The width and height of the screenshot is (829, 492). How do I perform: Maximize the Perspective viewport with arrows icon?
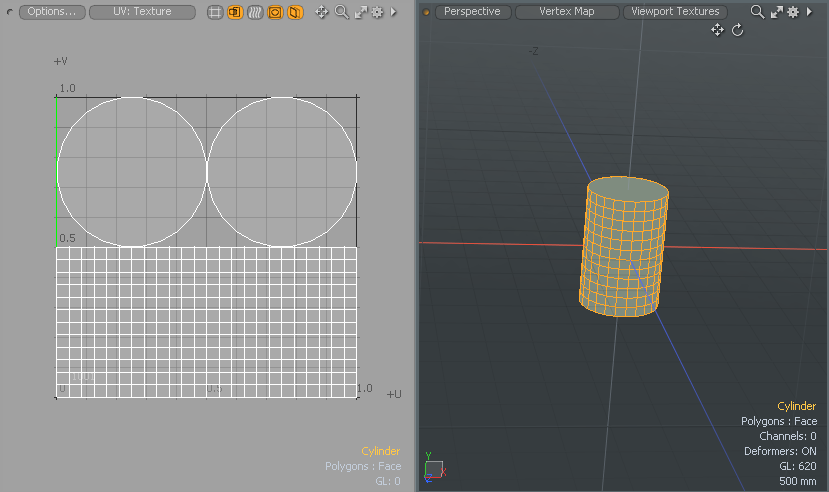775,12
